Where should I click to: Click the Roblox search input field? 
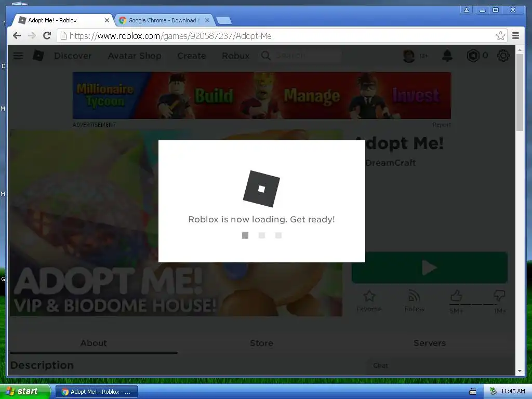tap(308, 56)
